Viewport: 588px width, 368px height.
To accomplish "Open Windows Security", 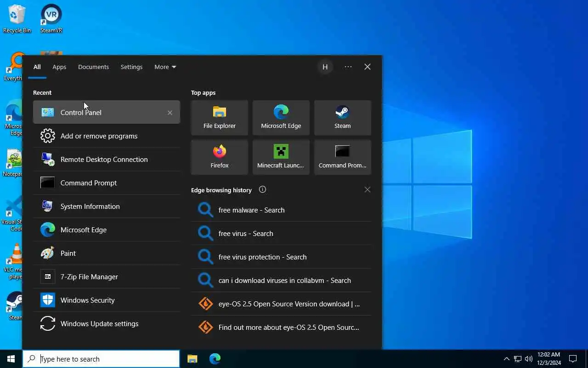I will [x=107, y=300].
